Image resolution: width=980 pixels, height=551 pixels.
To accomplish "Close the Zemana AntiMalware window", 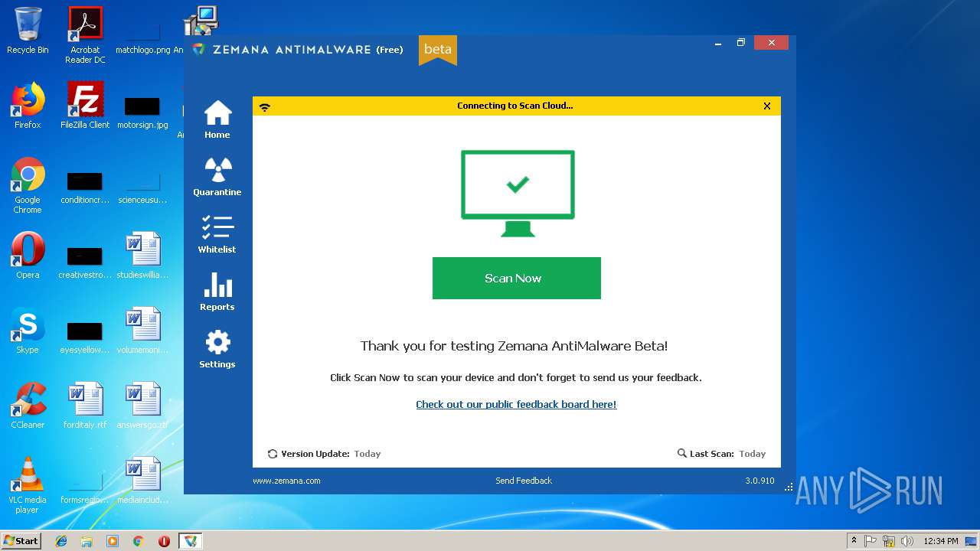I will click(771, 43).
